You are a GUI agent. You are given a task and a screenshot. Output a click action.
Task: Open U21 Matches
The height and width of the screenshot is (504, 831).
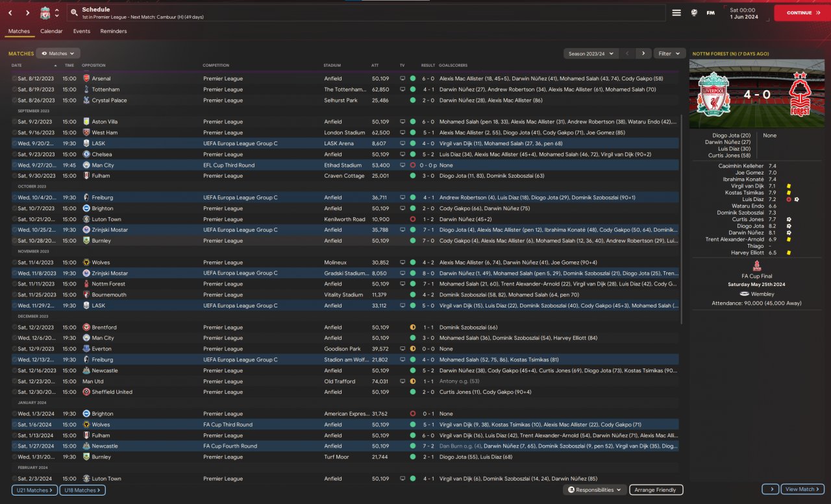tap(34, 490)
